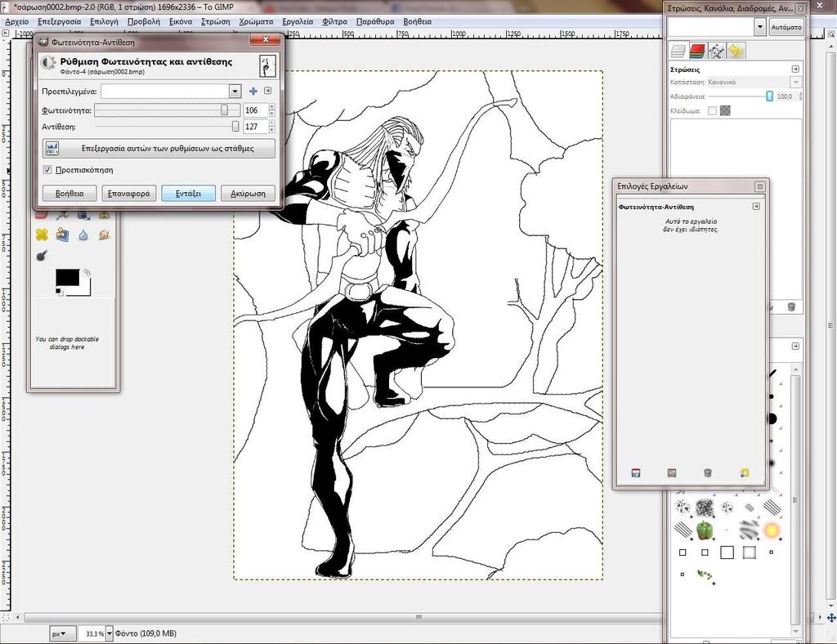Click the save tool options icon
837x644 pixels.
[x=636, y=472]
